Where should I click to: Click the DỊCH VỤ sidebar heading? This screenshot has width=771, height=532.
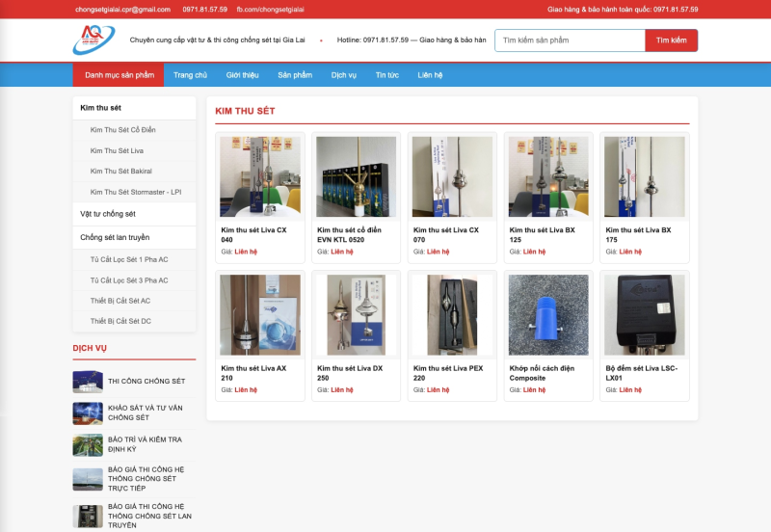[x=90, y=348]
